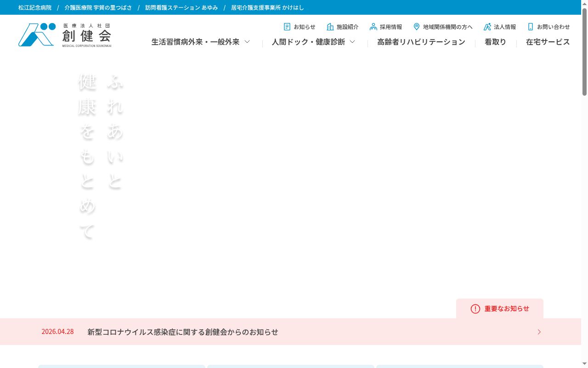Click the 法人情報 icon

pos(487,27)
